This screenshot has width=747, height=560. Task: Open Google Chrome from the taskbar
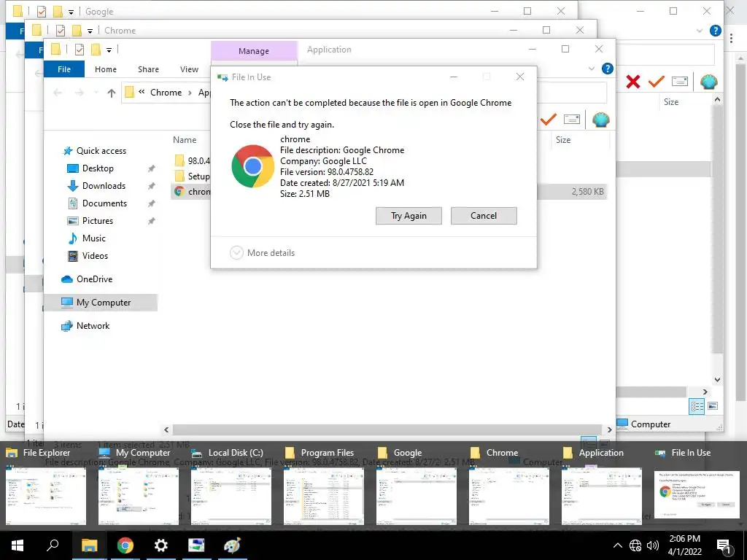pyautogui.click(x=125, y=545)
